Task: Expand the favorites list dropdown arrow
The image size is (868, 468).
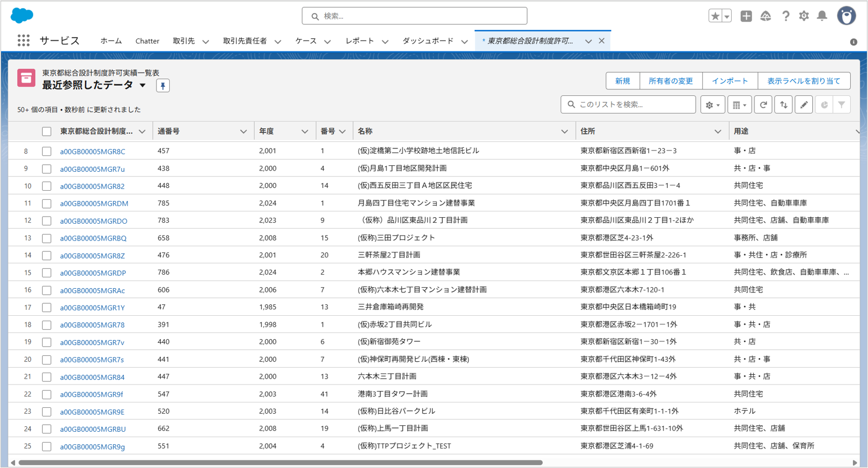Action: pos(727,16)
